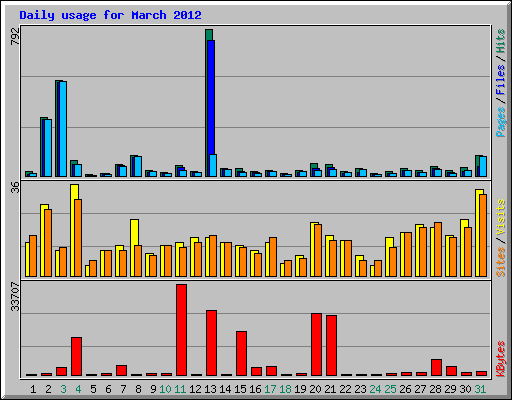Select green weekend day label 11
Screen dimensions: 512x400
click(180, 389)
